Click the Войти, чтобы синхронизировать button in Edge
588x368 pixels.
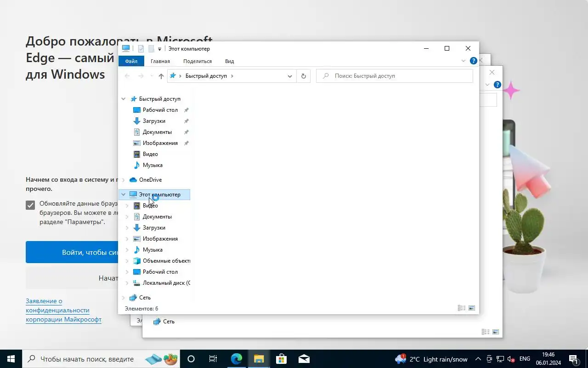[72, 252]
